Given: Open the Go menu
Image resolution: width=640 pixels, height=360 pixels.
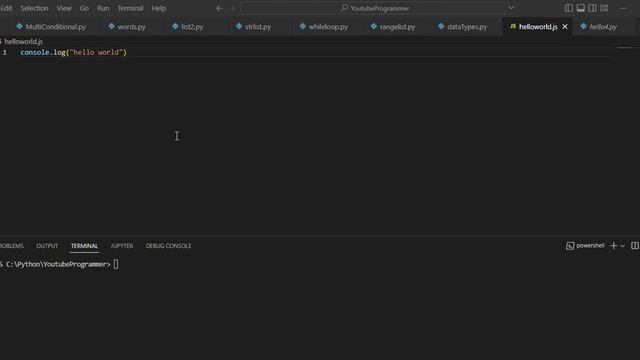Looking at the screenshot, I should point(84,8).
